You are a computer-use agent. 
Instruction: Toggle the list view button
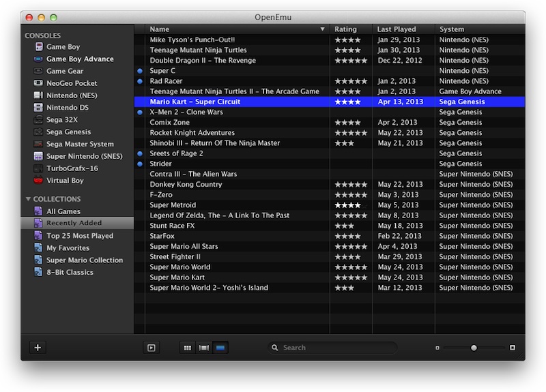220,348
